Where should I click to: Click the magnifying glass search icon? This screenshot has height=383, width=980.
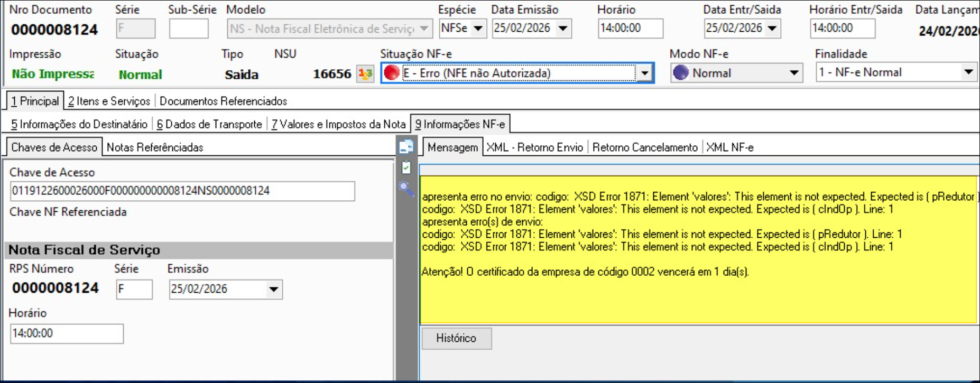point(406,189)
